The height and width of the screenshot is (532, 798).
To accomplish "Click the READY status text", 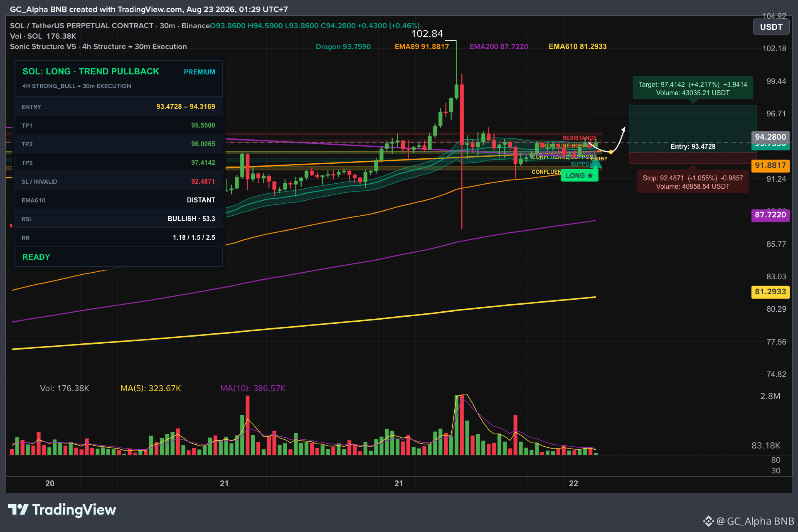I will pos(36,257).
